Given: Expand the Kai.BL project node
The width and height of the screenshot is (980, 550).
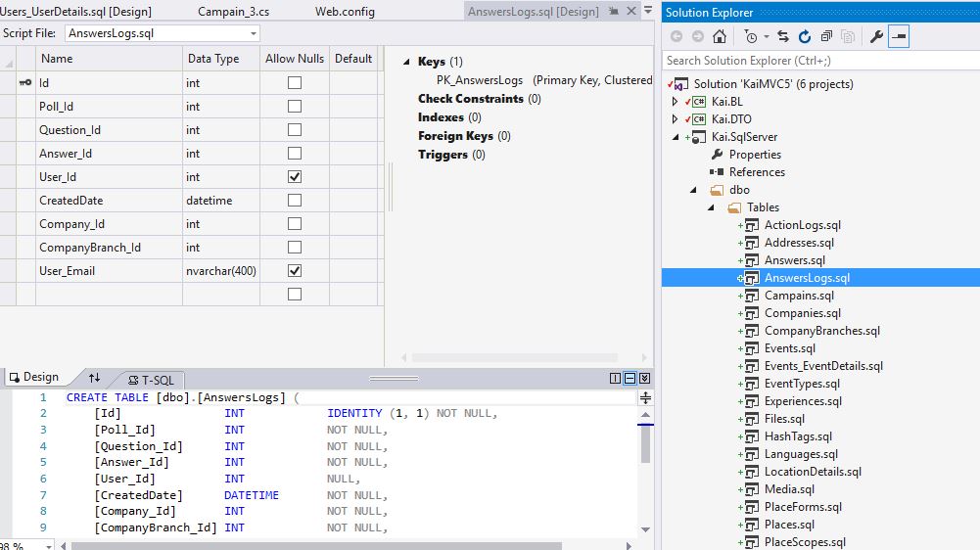Looking at the screenshot, I should coord(675,101).
